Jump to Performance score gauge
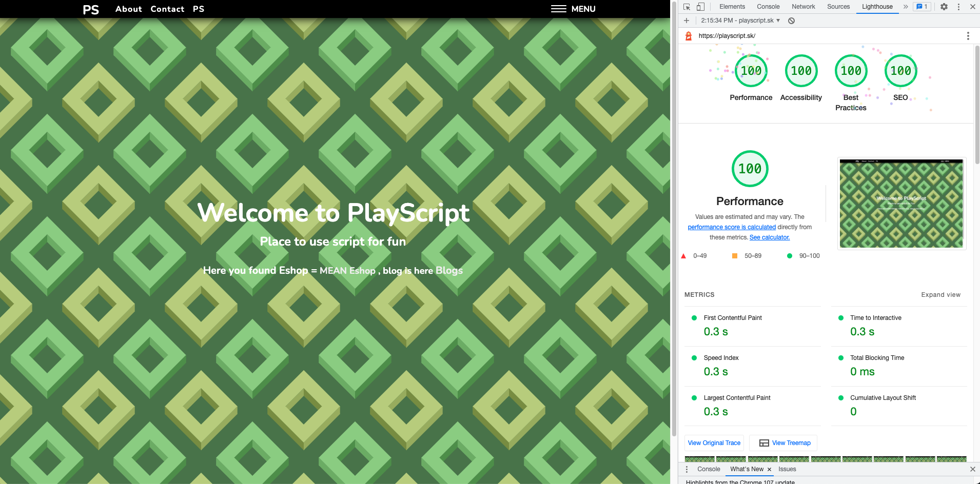Image resolution: width=980 pixels, height=484 pixels. [x=751, y=71]
